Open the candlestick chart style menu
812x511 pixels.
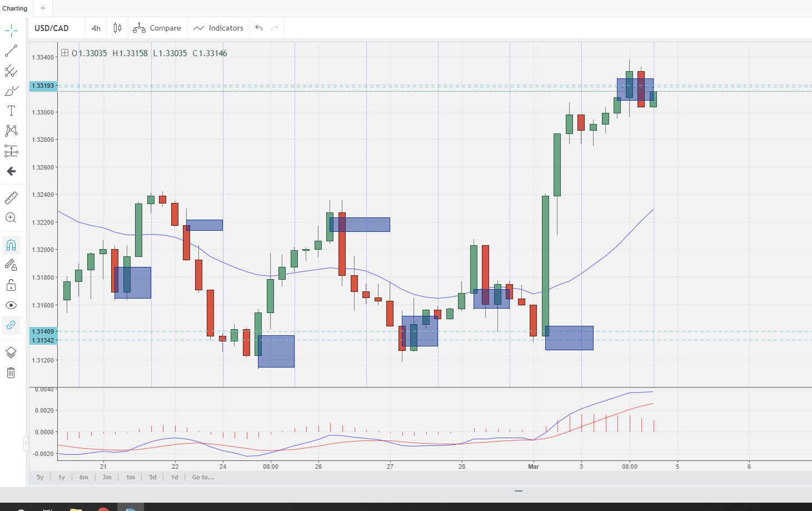117,28
